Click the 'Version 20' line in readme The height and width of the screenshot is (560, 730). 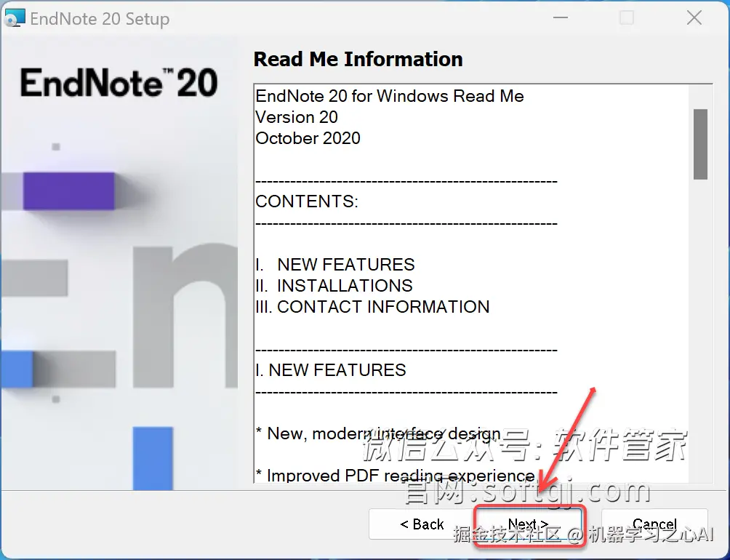[297, 117]
